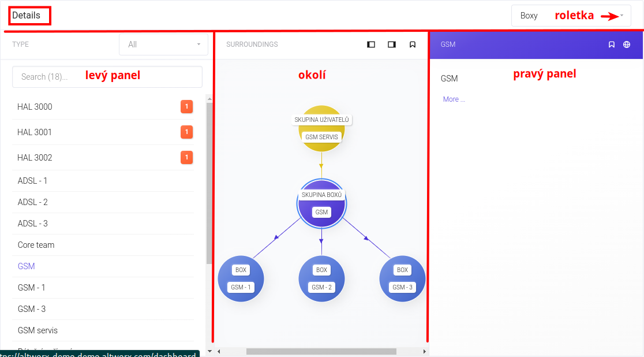Click the More ... link

pos(454,99)
